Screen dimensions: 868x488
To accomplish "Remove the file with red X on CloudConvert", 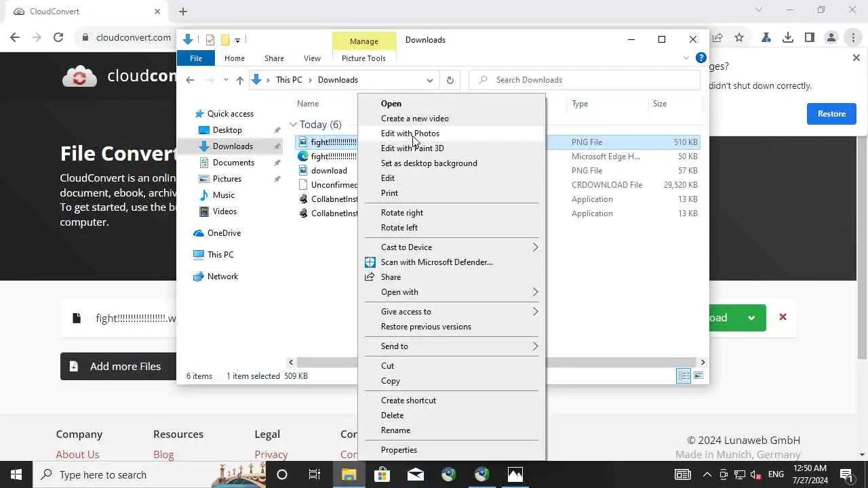I will click(783, 317).
